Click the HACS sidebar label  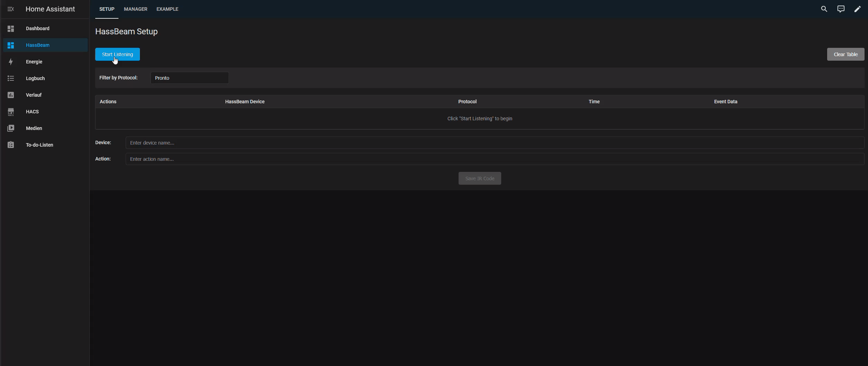[32, 112]
